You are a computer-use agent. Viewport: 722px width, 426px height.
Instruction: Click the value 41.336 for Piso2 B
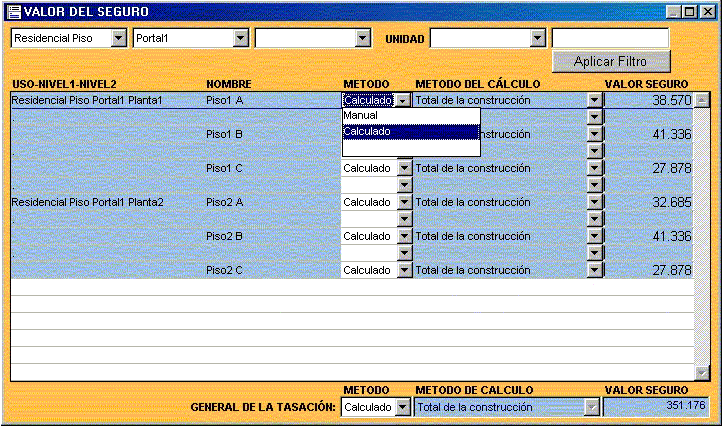[x=672, y=236]
